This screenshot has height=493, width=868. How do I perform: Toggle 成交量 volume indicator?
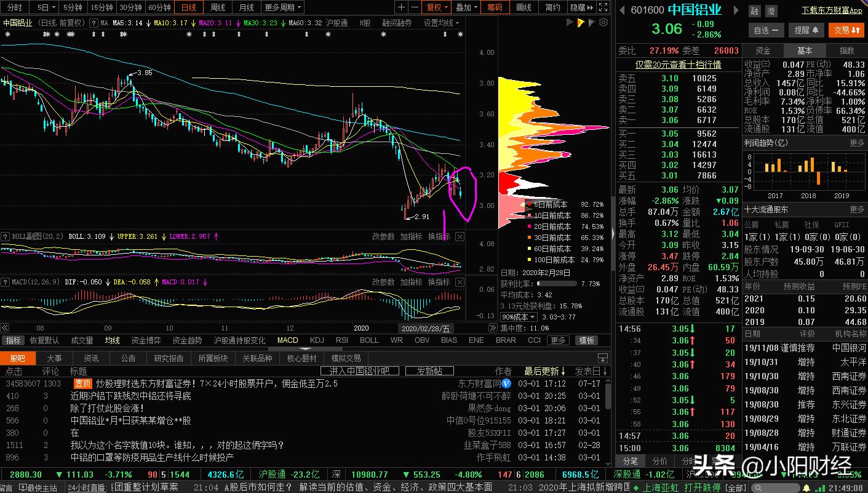pos(82,340)
